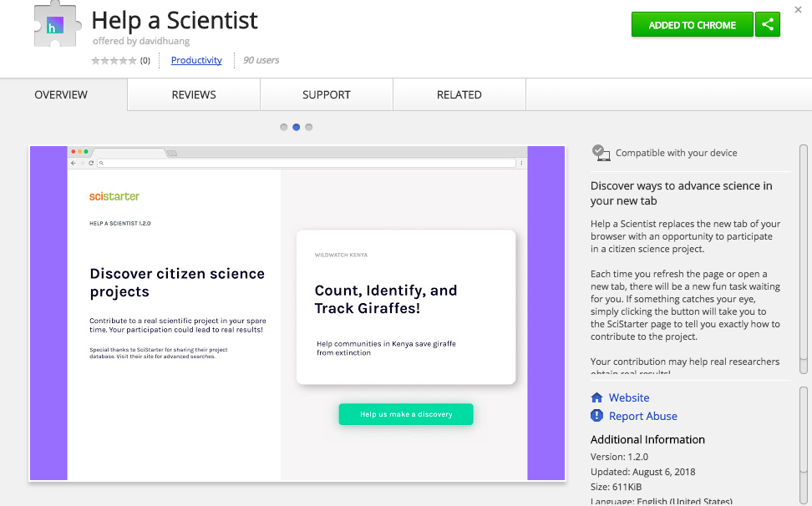Viewport: 812px width, 506px height.
Task: Click the Help a Scientist extension icon
Action: 58,25
